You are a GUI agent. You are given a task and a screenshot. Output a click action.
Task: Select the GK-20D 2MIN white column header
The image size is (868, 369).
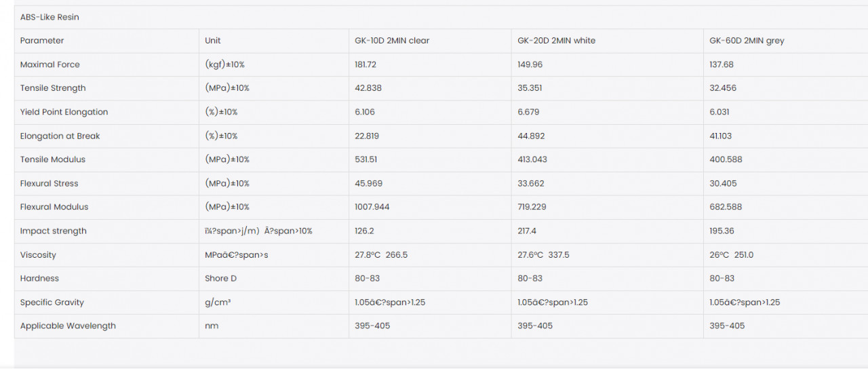click(556, 41)
